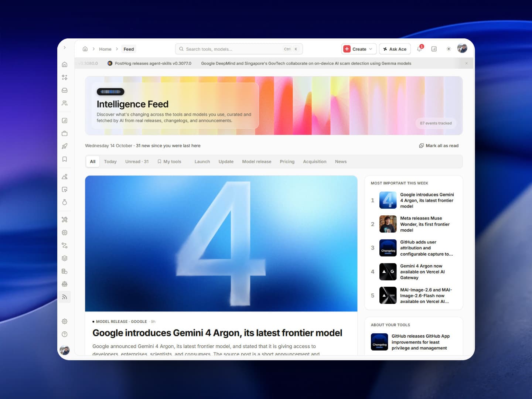Image resolution: width=532 pixels, height=399 pixels.
Task: Toggle the My tools filter
Action: 170,161
